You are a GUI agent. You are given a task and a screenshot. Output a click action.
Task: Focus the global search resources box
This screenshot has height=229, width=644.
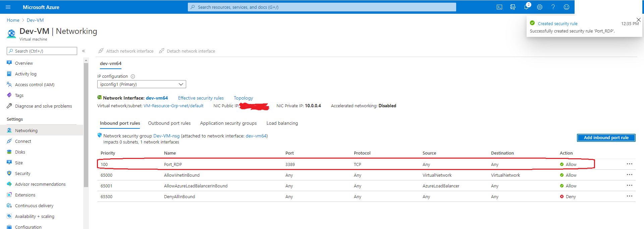pyautogui.click(x=322, y=7)
